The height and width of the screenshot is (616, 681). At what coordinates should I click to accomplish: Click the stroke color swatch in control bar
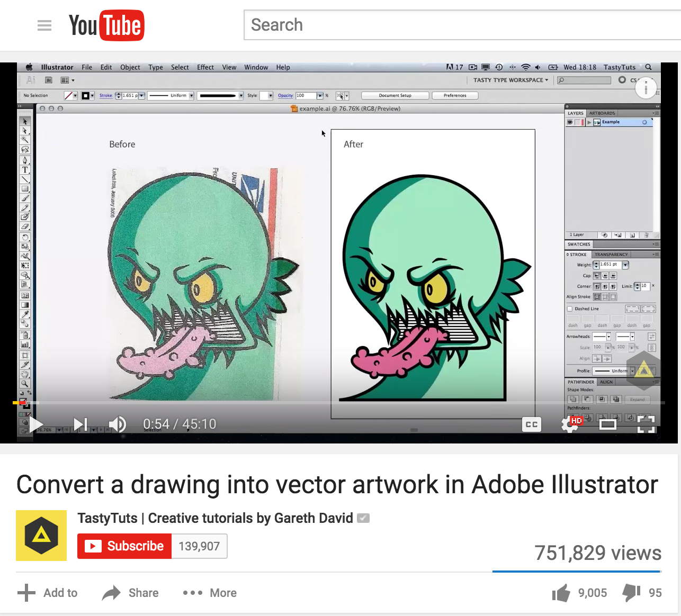click(85, 96)
